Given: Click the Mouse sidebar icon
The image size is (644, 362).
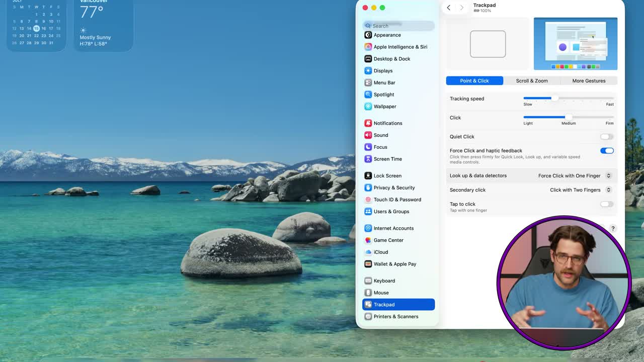Looking at the screenshot, I should [x=368, y=293].
